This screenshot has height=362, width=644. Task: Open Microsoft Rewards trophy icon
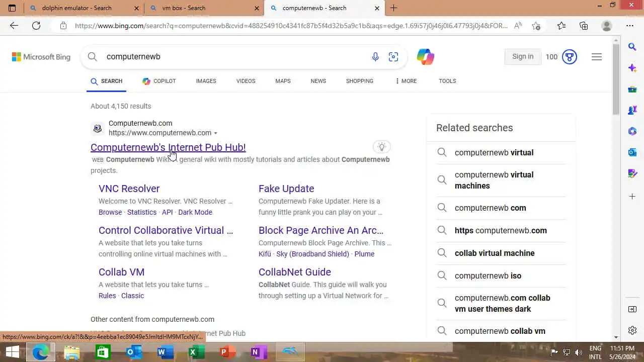pyautogui.click(x=570, y=57)
